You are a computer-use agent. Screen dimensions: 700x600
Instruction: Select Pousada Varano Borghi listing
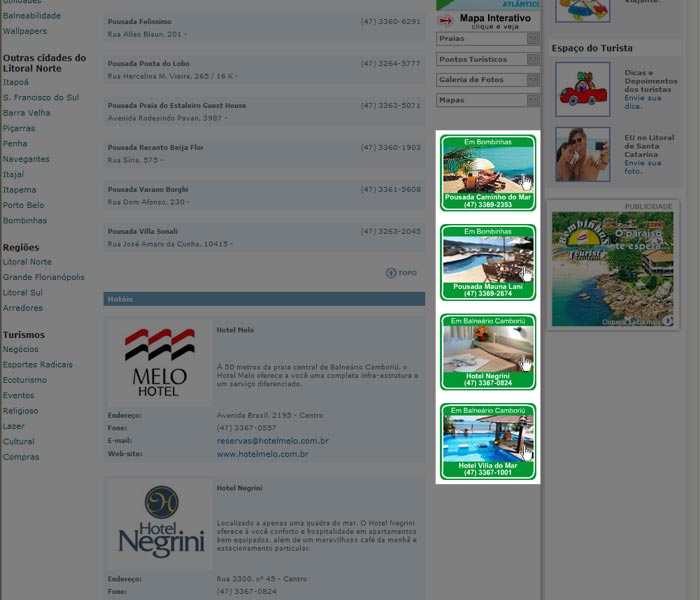coord(264,196)
